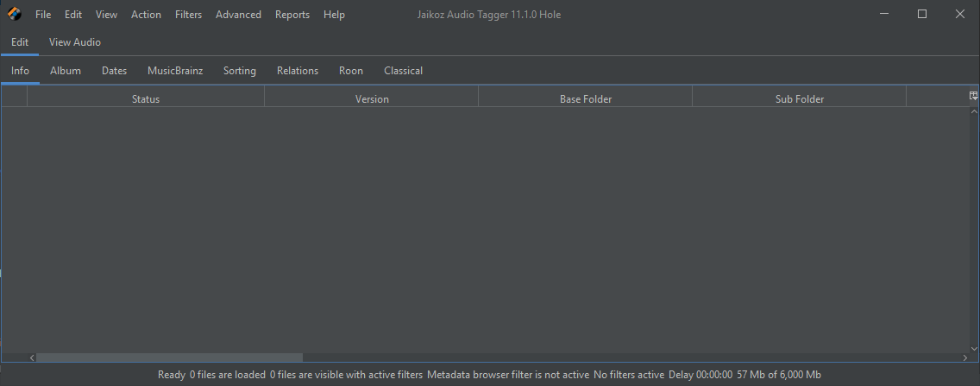Click the Base Folder column header
This screenshot has height=386, width=980.
(x=586, y=98)
